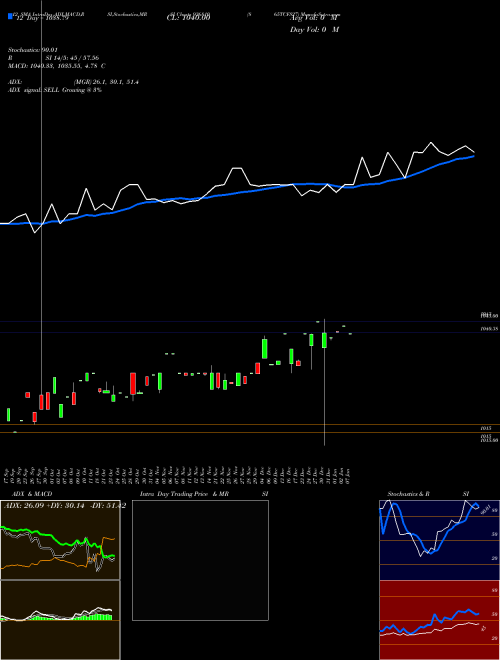
Task: Select the ADX: 26.09 +DY: 30.14 readout
Action: pos(64,506)
